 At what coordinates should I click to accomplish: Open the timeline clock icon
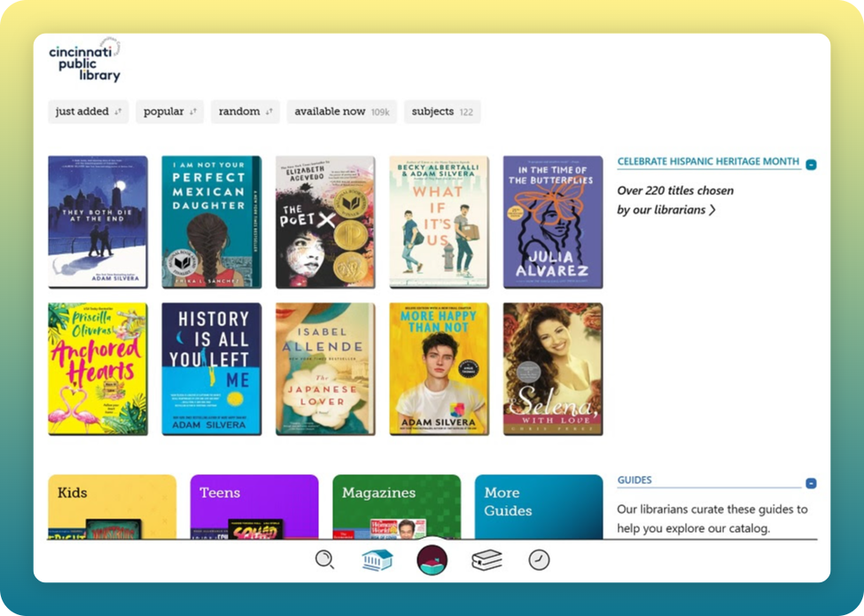tap(539, 560)
